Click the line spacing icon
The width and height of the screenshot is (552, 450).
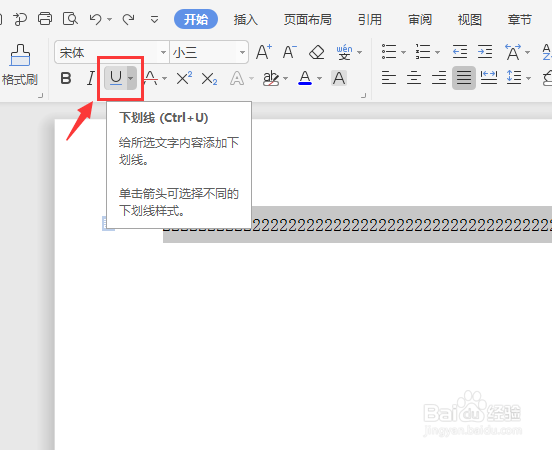(x=514, y=78)
